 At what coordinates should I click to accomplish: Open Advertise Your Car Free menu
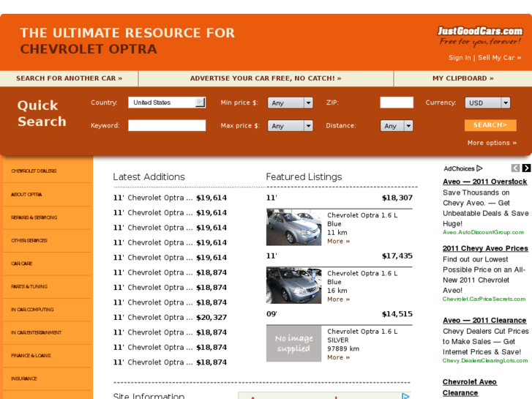(266, 78)
